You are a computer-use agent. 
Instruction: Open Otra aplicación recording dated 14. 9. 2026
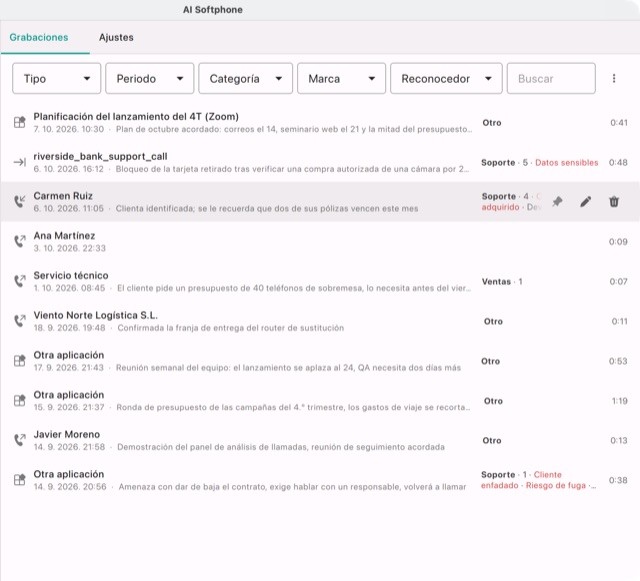click(x=320, y=480)
